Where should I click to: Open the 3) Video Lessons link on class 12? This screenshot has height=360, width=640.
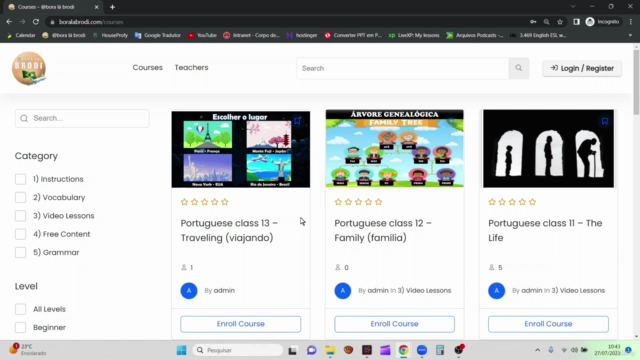tap(424, 291)
